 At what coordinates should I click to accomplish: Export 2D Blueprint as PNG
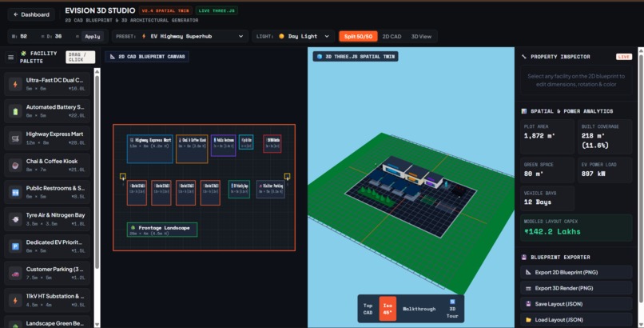pos(576,273)
